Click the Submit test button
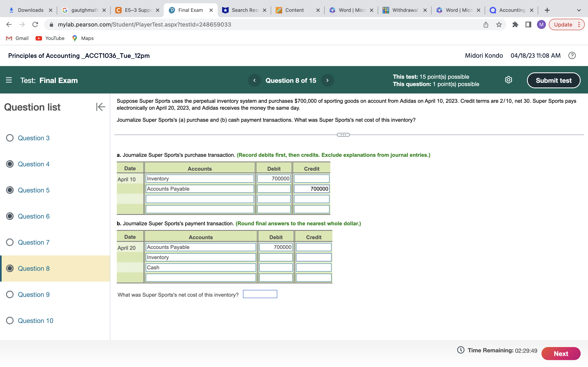Viewport: 588px width, 367px height. [553, 80]
